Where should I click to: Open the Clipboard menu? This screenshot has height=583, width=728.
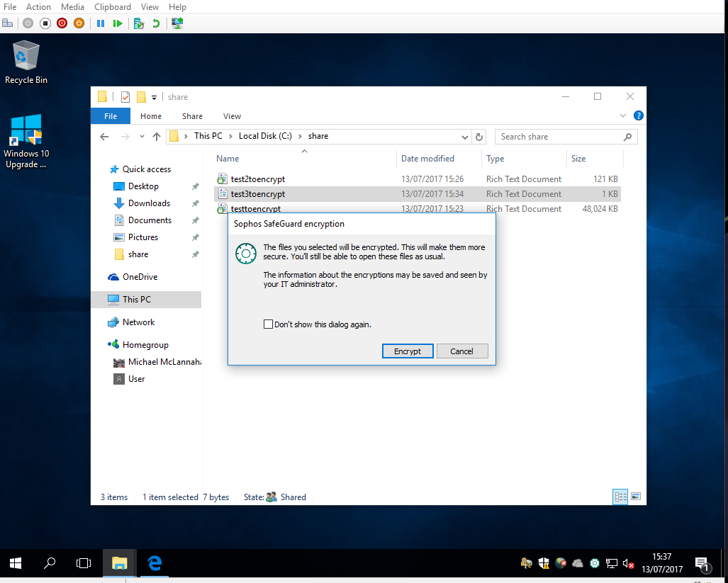113,7
